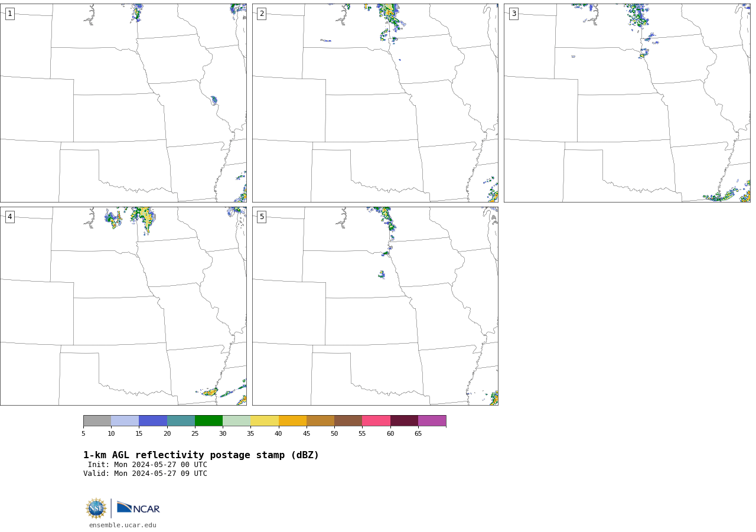Click the colorbar tick label 50

334,434
